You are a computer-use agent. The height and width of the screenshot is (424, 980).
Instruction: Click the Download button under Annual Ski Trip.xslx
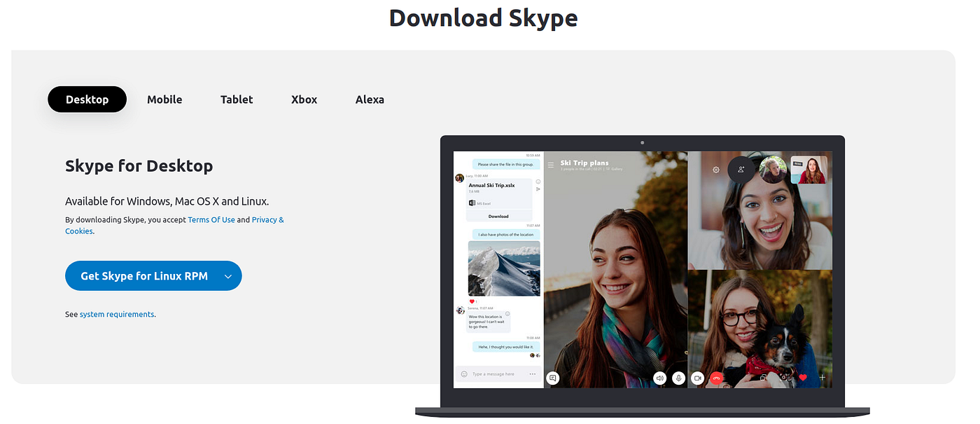pos(498,217)
